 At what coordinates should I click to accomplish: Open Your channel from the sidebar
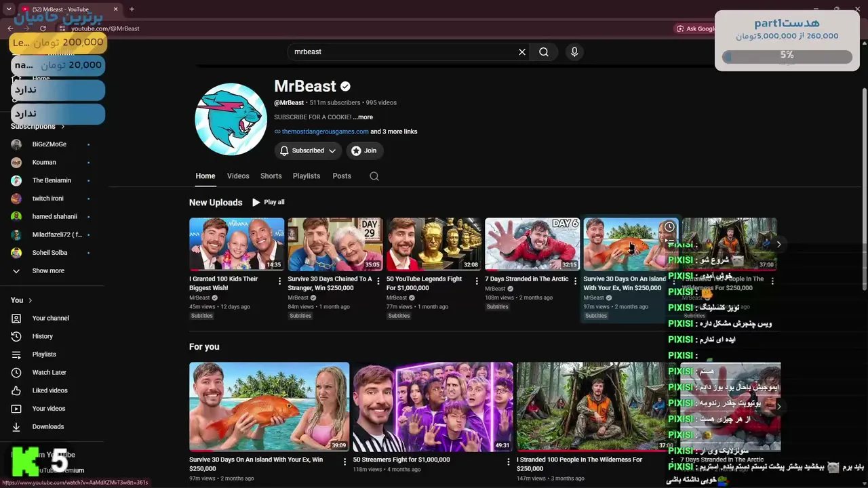coord(52,318)
